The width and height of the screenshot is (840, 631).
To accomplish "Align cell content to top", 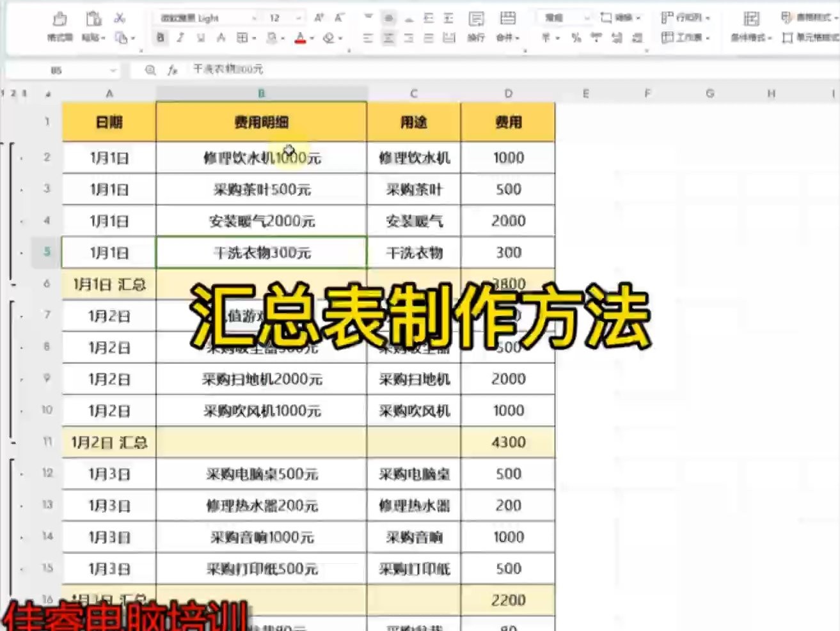I will click(x=368, y=18).
